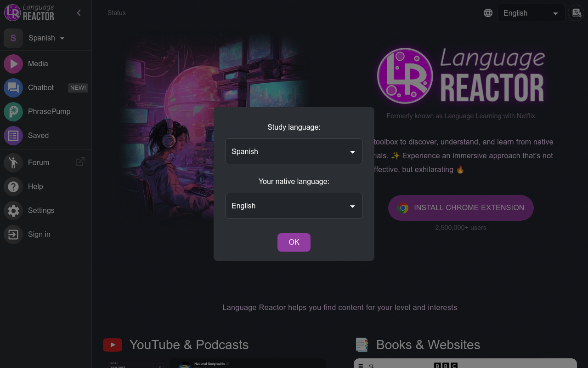
Task: Click the Status label at the top
Action: (116, 13)
